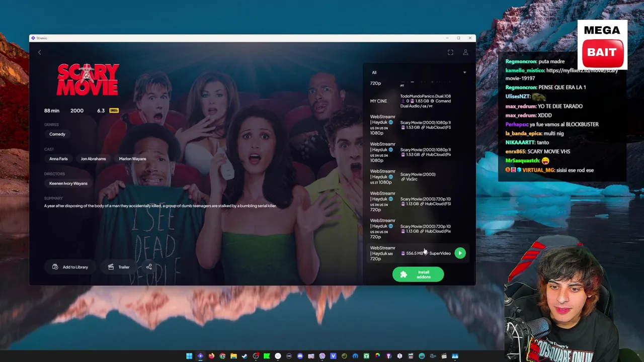
Task: Open the Stremio user profile icon
Action: click(x=465, y=52)
